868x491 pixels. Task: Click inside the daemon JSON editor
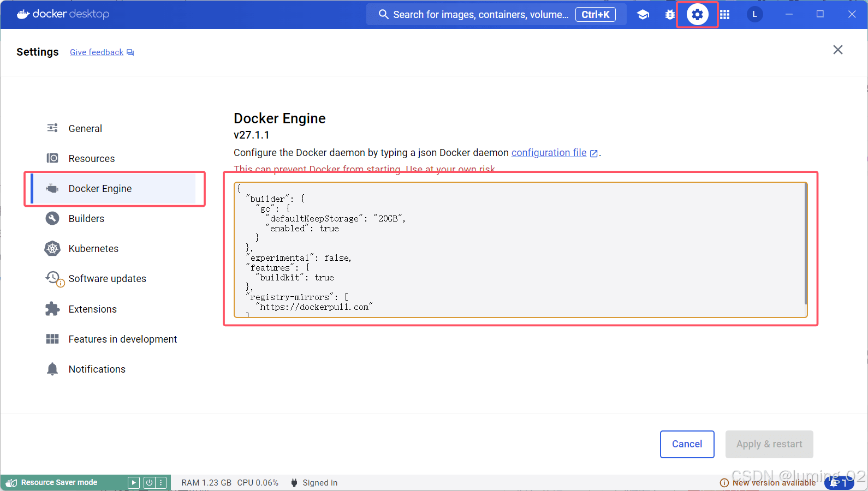[x=520, y=250]
